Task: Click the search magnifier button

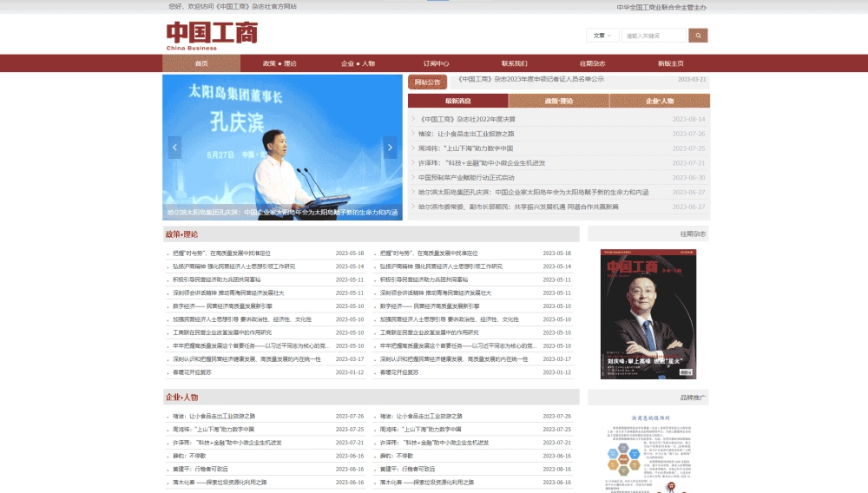Action: (x=698, y=36)
